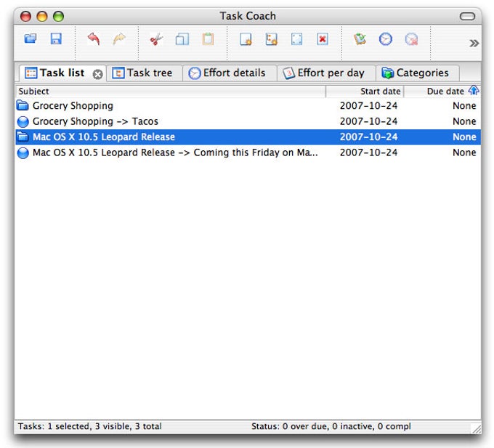Expand the toolbar overflow chevron
The image size is (494, 448).
(x=474, y=43)
